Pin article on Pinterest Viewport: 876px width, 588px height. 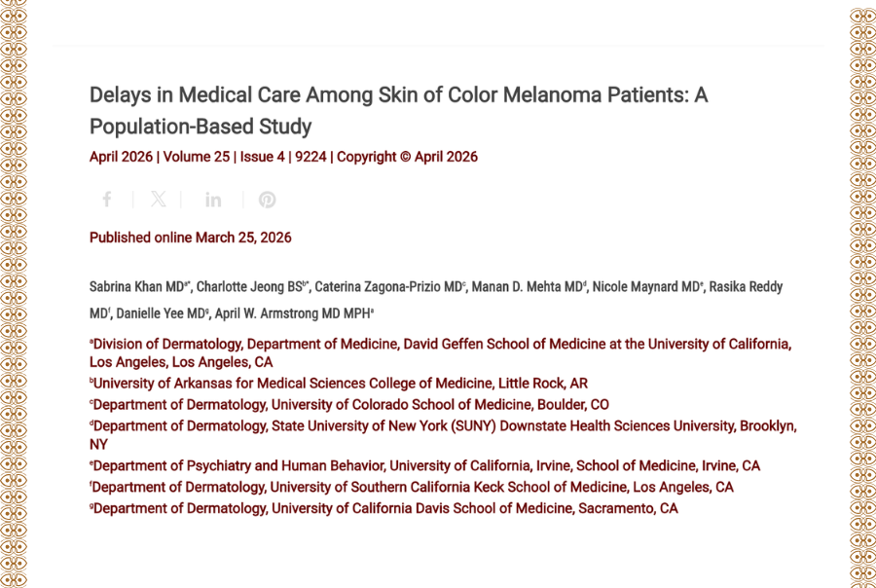coord(267,200)
